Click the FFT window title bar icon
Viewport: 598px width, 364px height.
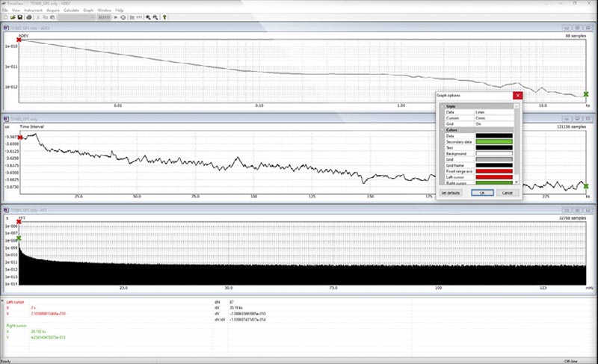[x=6, y=210]
